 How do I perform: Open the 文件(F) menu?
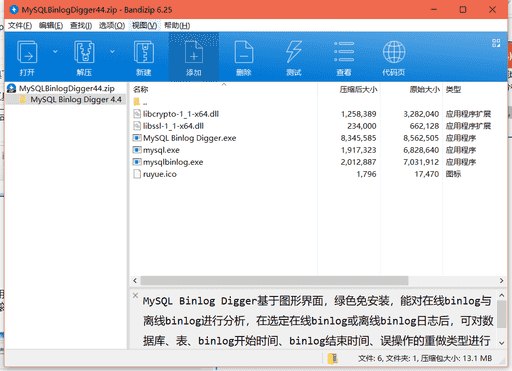[x=20, y=26]
